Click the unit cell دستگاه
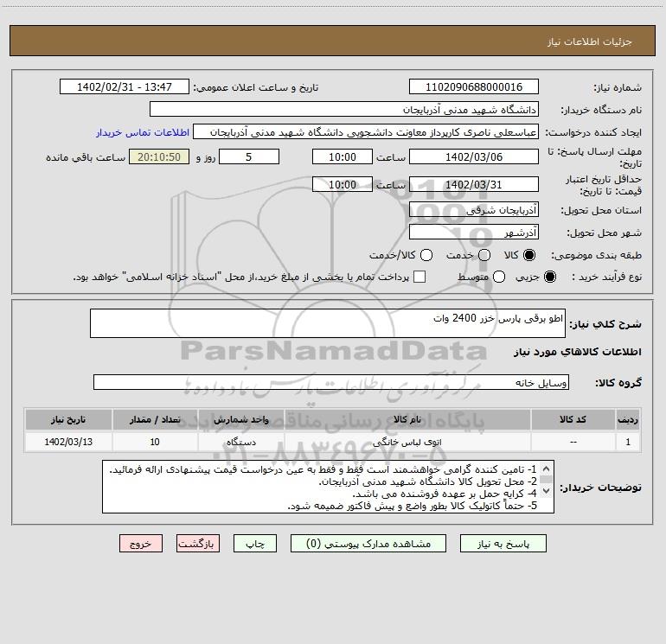The height and width of the screenshot is (644, 666). [x=240, y=442]
